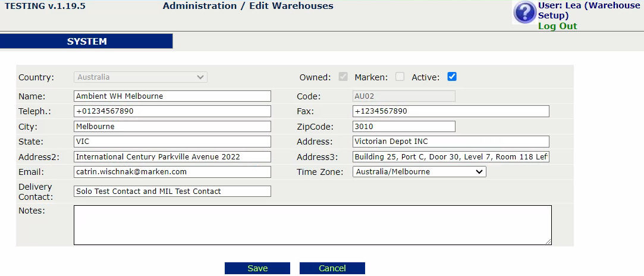The width and height of the screenshot is (644, 276).
Task: Save the warehouse changes
Action: [x=257, y=268]
